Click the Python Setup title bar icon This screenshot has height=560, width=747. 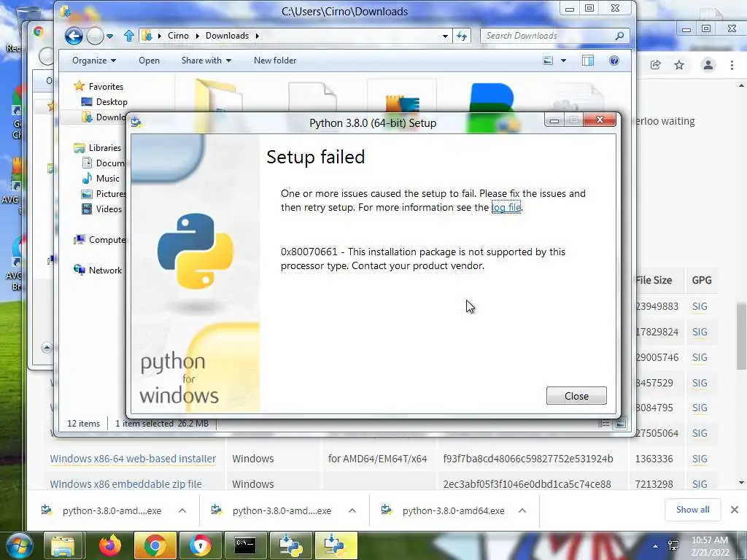(136, 122)
